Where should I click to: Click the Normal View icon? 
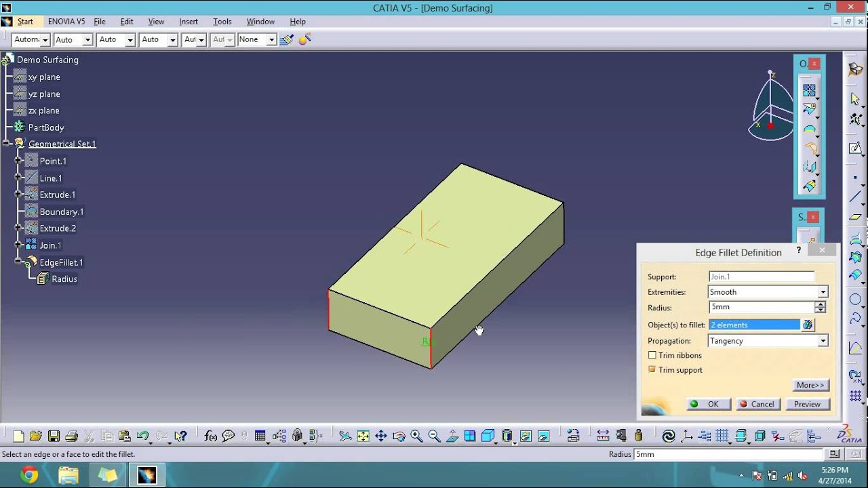pyautogui.click(x=452, y=436)
